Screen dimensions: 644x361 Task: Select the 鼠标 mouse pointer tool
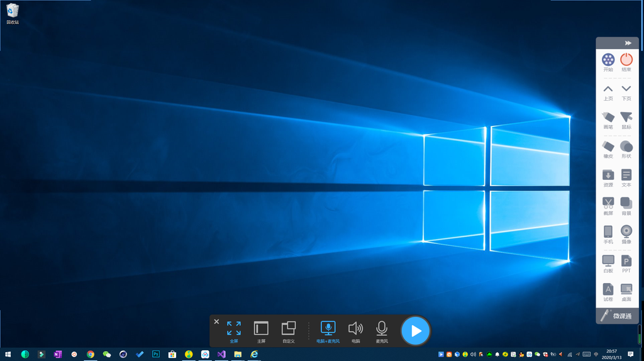[x=626, y=120]
